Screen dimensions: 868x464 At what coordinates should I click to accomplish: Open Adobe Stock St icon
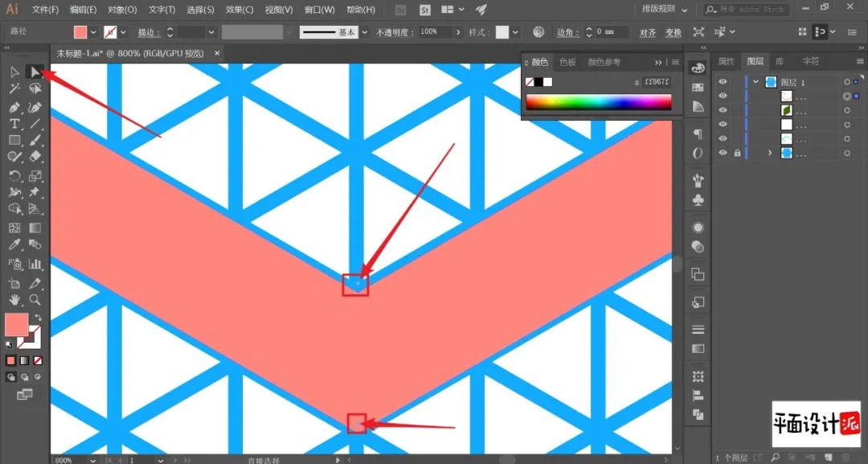(424, 10)
